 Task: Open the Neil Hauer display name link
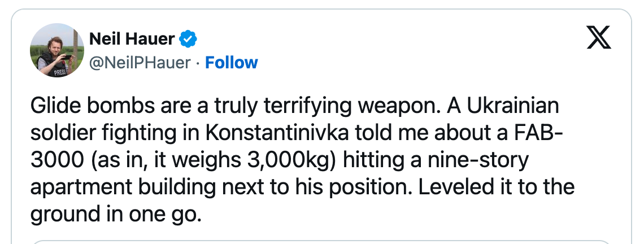point(132,39)
